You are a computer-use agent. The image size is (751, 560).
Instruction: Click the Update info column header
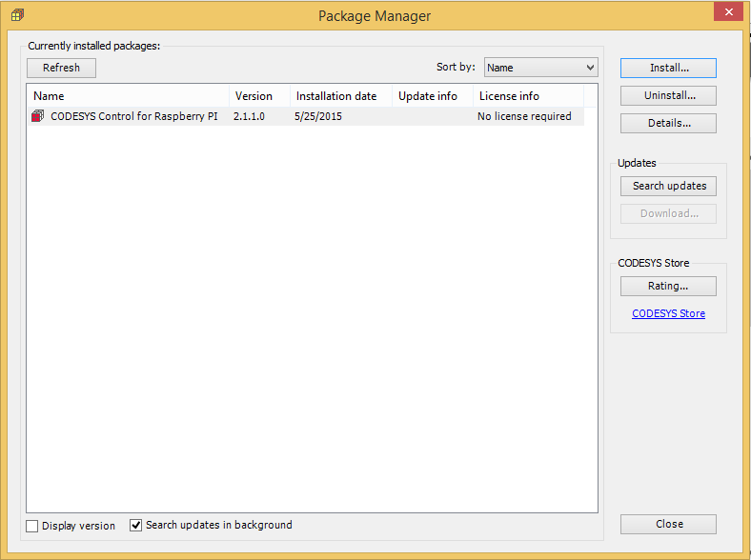click(x=433, y=96)
